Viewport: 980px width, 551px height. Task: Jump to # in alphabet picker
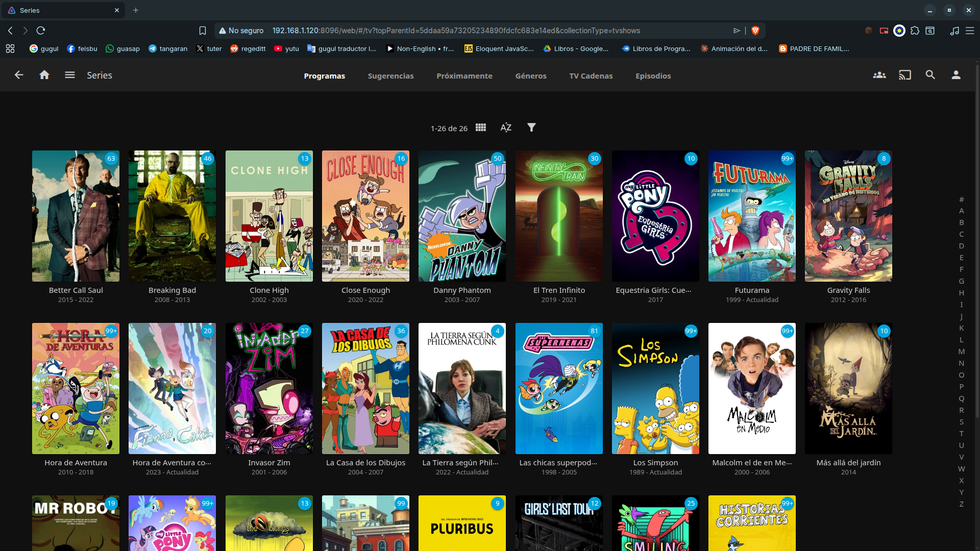click(961, 199)
